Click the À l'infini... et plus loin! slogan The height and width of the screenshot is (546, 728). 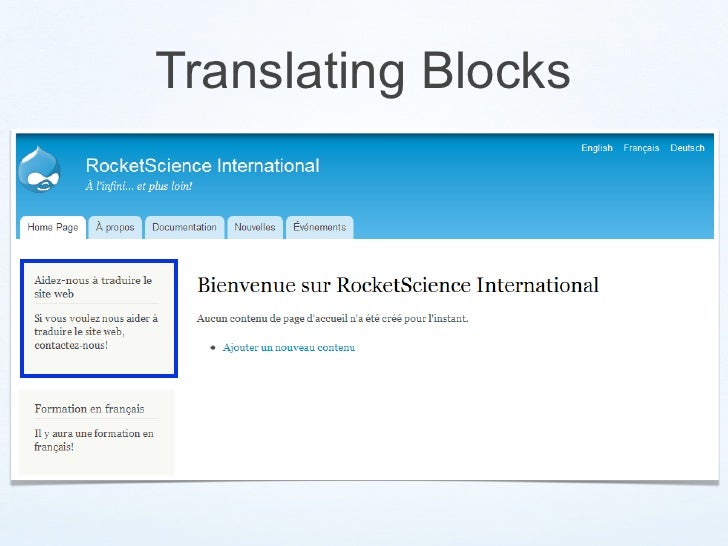click(138, 186)
